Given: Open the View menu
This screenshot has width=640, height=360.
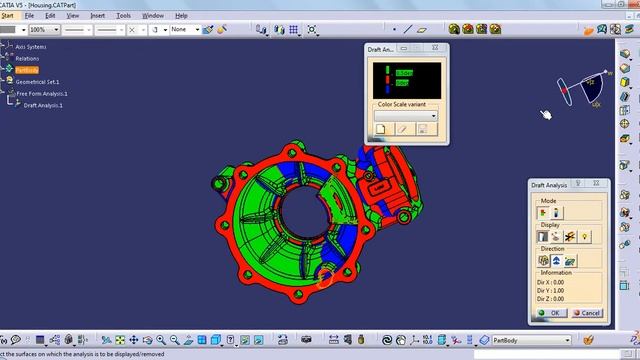Looking at the screenshot, I should (73, 16).
